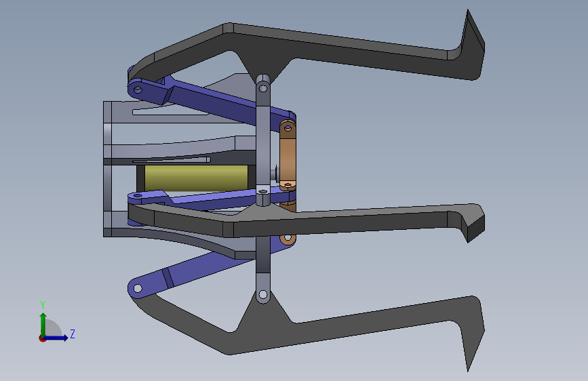The image size is (588, 381).
Task: Select the hole in the bottom blue arm's left end
Action: pyautogui.click(x=138, y=288)
